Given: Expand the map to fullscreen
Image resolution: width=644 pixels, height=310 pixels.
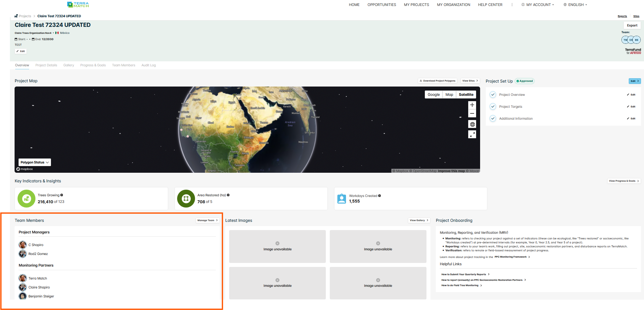Looking at the screenshot, I should point(472,134).
